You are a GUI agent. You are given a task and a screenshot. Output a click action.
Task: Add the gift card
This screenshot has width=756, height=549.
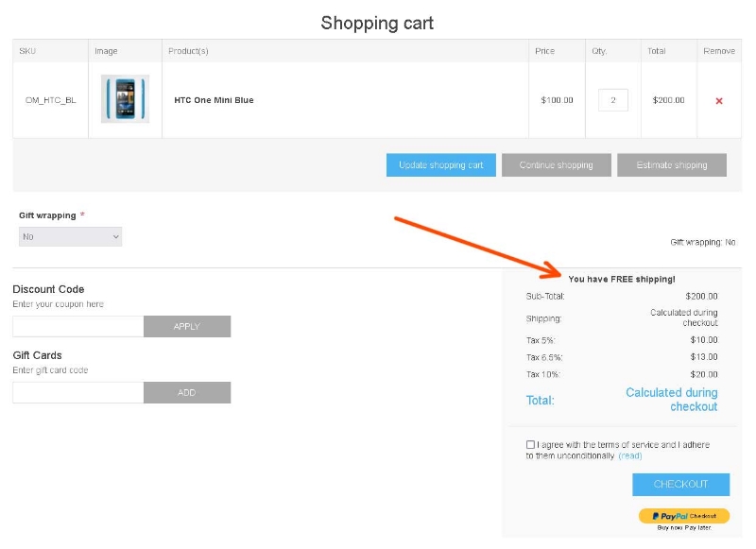pos(187,392)
